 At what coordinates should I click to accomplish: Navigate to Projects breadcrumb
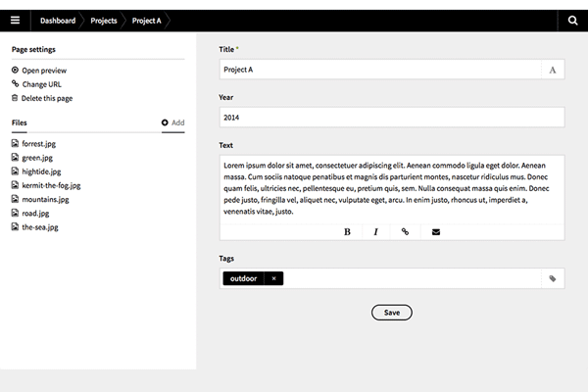coord(104,20)
